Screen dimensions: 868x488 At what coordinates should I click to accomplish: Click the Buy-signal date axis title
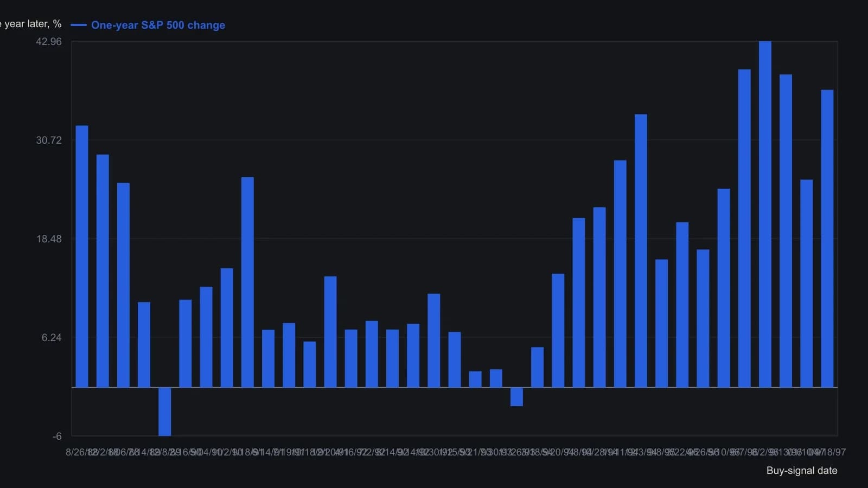(x=802, y=471)
